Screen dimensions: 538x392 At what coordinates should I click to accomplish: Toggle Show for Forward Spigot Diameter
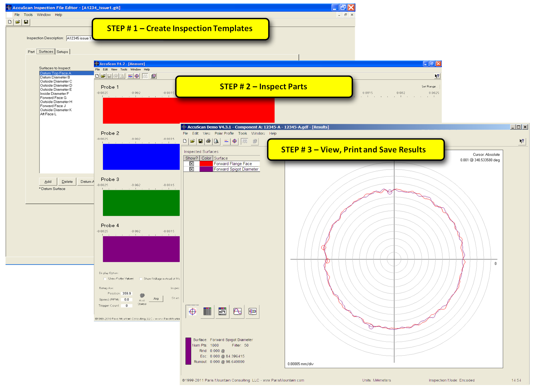tap(192, 169)
